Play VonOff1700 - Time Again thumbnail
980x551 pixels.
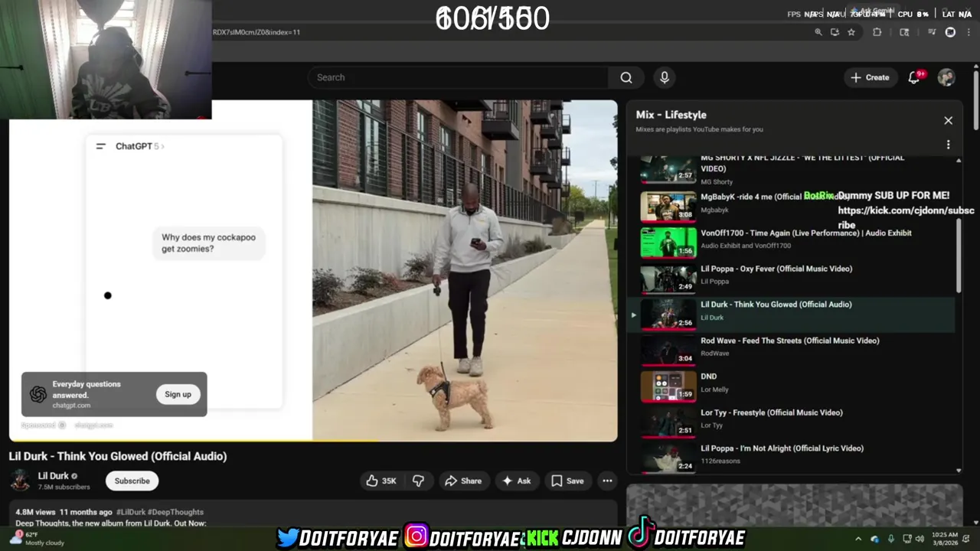point(668,242)
